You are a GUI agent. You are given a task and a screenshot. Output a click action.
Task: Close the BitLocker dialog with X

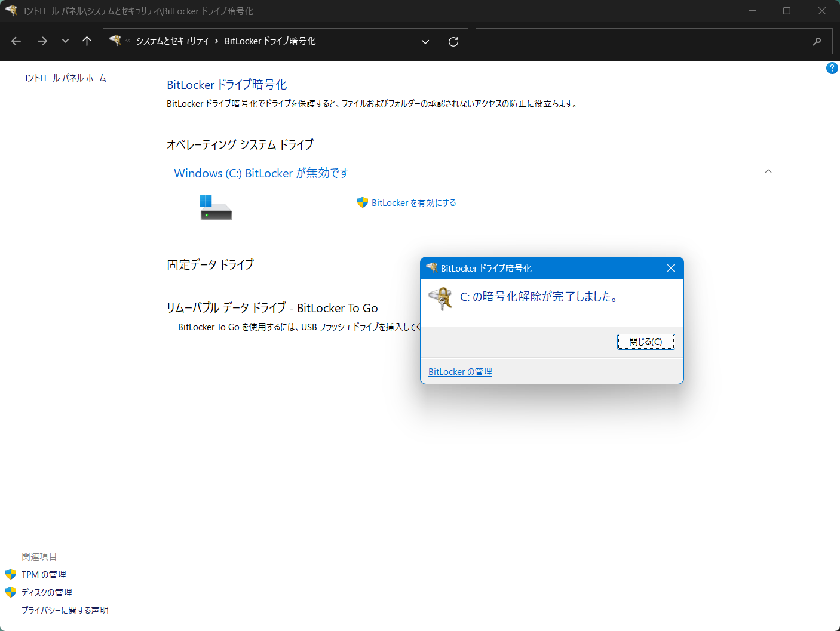(x=671, y=268)
